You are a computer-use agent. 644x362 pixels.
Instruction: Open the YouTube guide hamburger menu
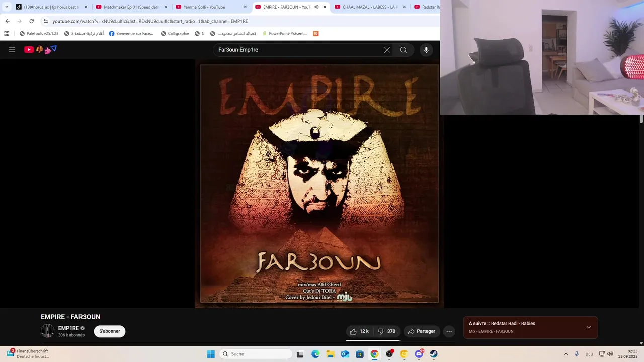(x=12, y=50)
